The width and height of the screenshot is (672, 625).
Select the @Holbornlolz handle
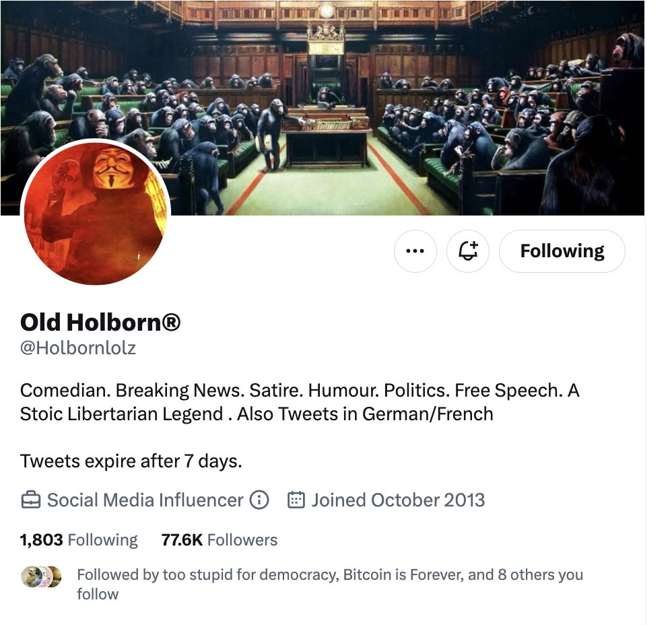pos(78,349)
